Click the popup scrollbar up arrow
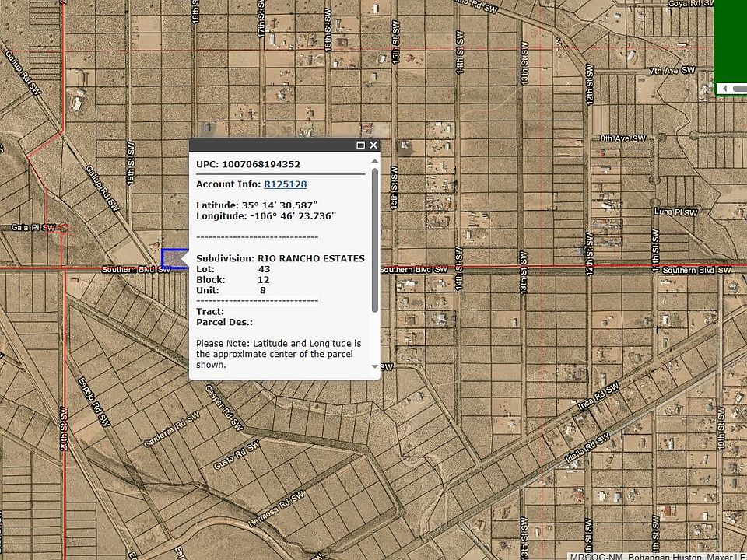 (x=375, y=162)
